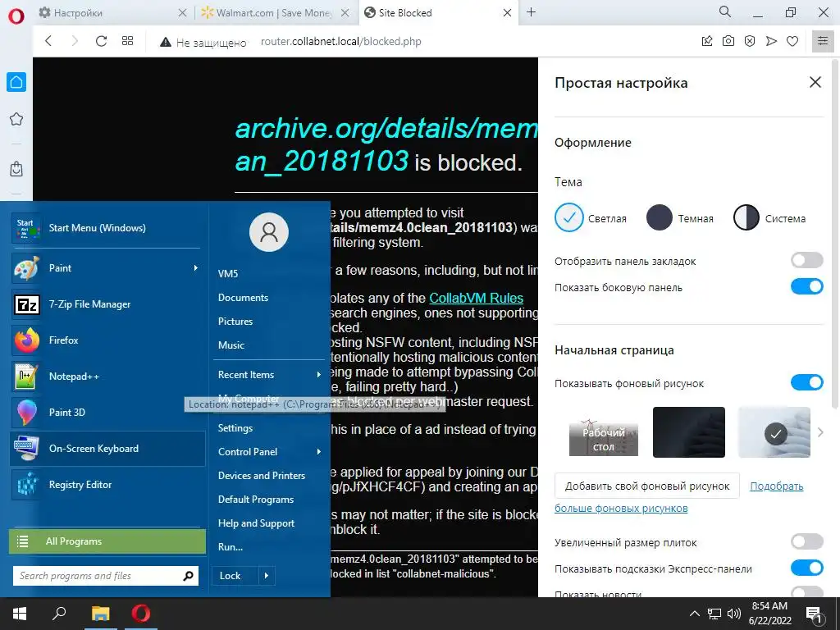
Task: Show hidden system tray icons
Action: click(694, 614)
